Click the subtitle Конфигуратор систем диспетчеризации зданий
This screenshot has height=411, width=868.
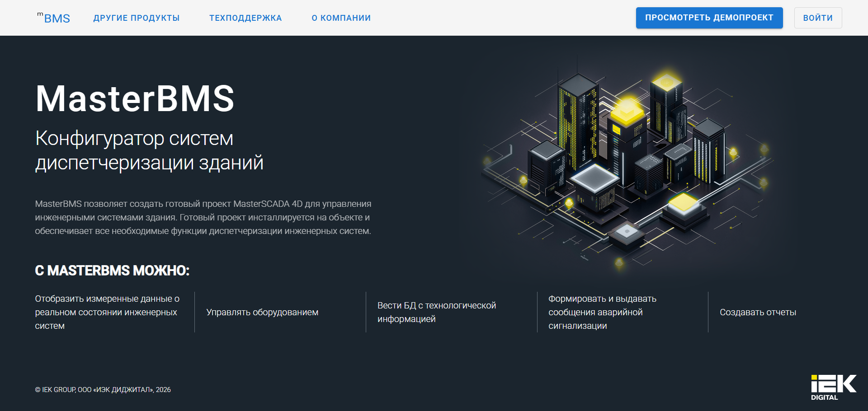tap(149, 150)
